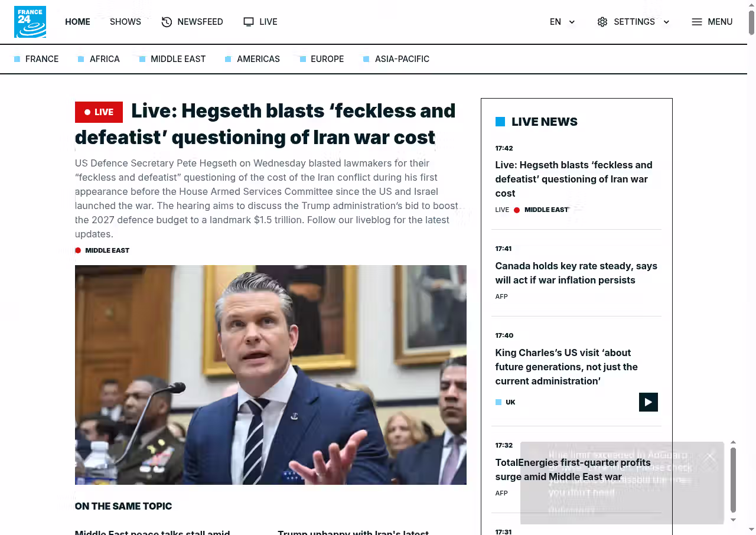Viewport: 756px width, 535px height.
Task: Open Newsfeed via the clock icon
Action: 167,22
